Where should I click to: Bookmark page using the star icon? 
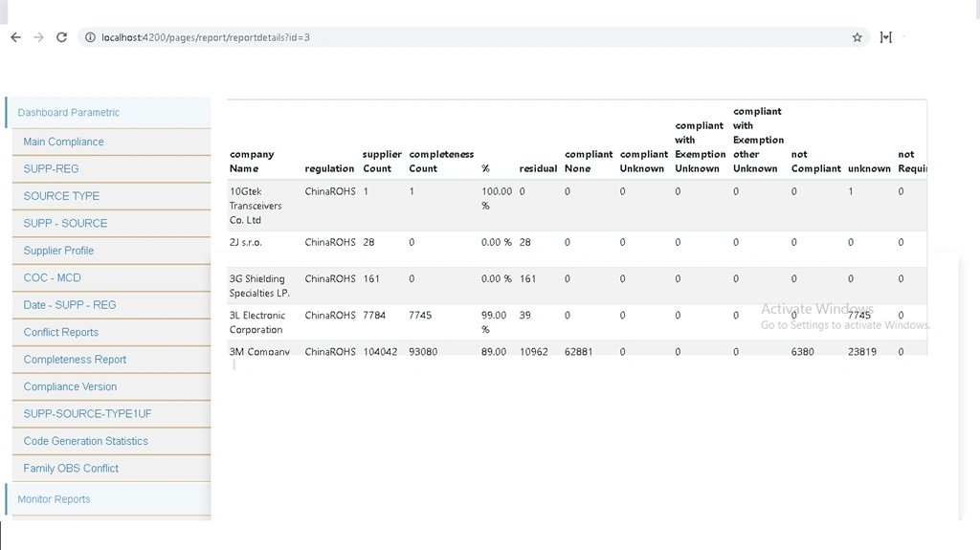857,37
